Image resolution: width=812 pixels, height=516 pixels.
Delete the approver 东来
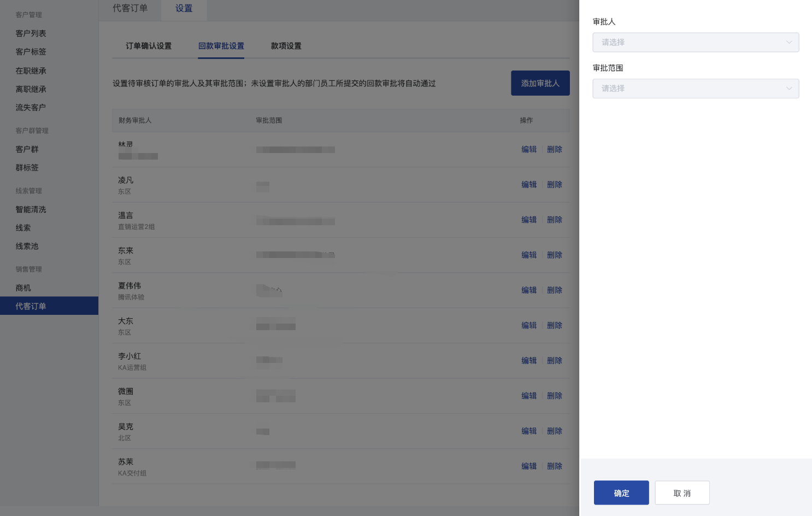(x=555, y=255)
